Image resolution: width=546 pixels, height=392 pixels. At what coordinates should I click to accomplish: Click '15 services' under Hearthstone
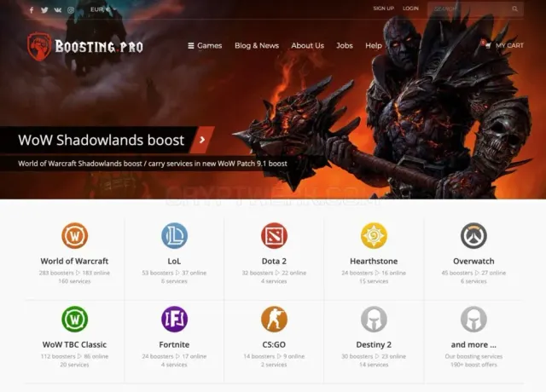[x=374, y=281]
